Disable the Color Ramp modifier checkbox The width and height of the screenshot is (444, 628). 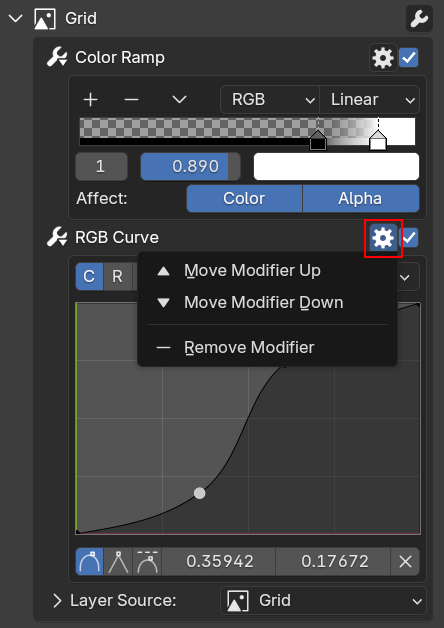(x=409, y=58)
